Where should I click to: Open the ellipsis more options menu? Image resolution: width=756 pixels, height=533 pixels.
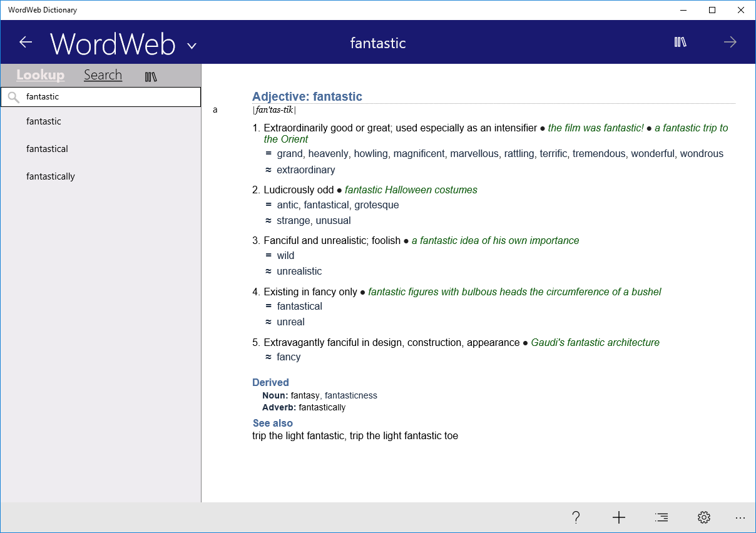[740, 517]
